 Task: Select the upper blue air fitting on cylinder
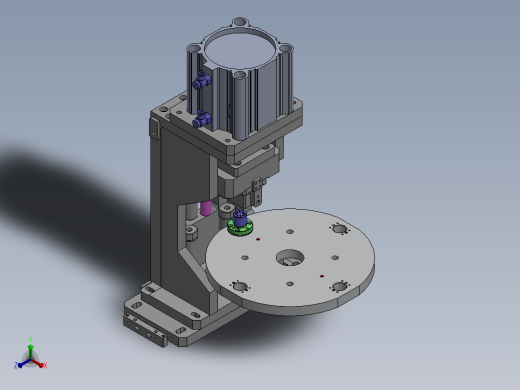click(x=202, y=80)
